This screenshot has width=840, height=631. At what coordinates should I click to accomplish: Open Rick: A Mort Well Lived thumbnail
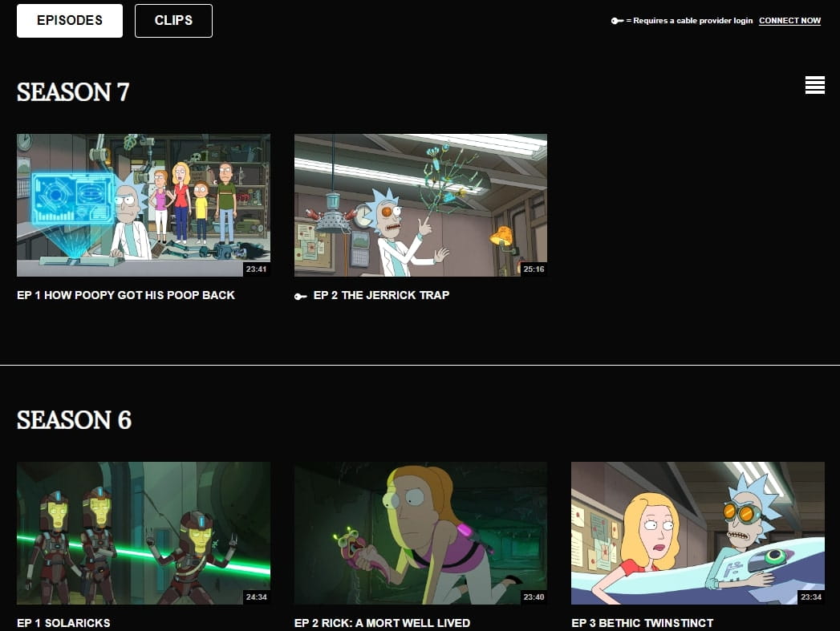420,532
